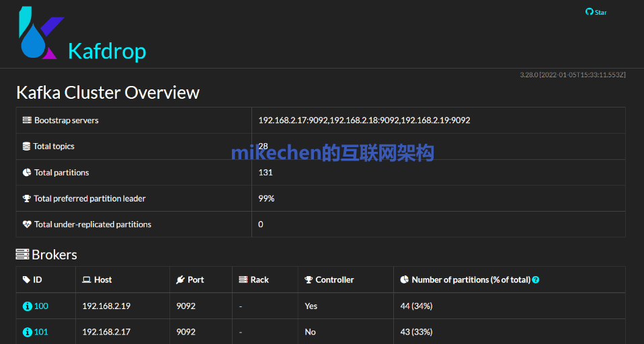Click the help icon beside Number of partitions
Viewport: 644px width, 344px height.
tap(536, 280)
